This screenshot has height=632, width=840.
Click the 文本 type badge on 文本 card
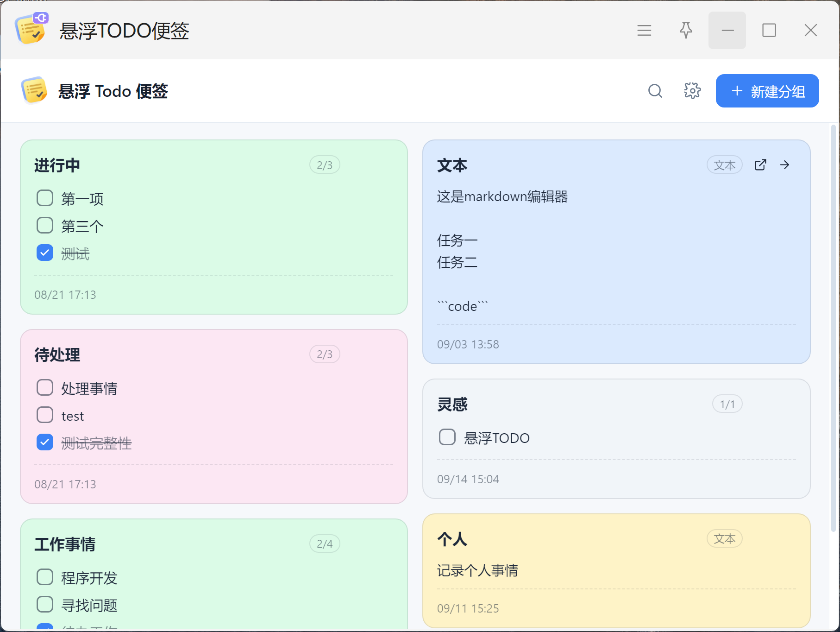pos(725,165)
